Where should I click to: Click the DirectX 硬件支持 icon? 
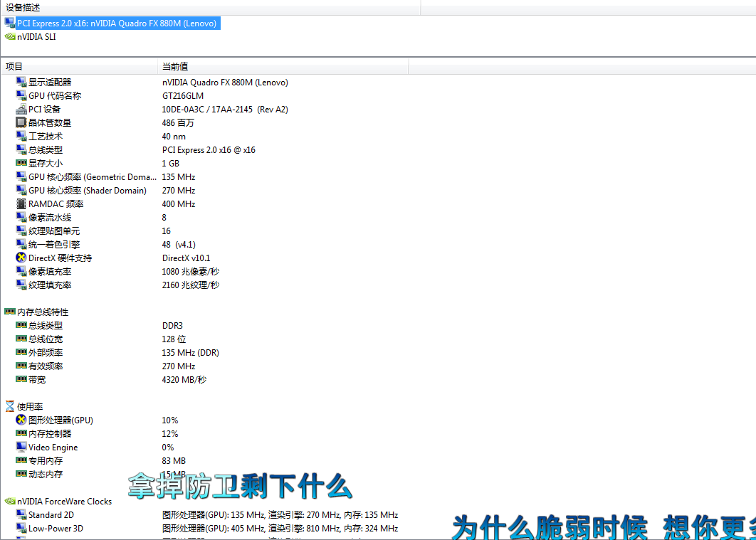pyautogui.click(x=21, y=258)
